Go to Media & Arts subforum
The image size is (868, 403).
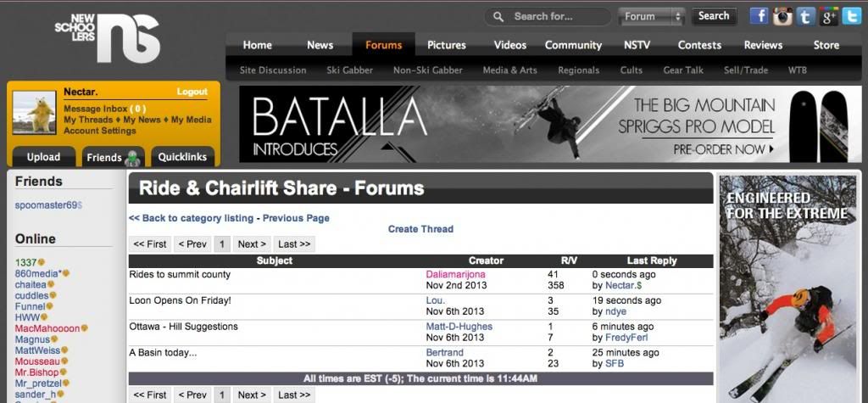[509, 70]
